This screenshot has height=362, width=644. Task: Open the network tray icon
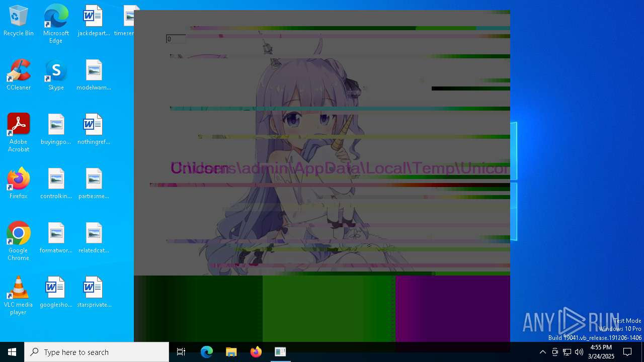[567, 352]
